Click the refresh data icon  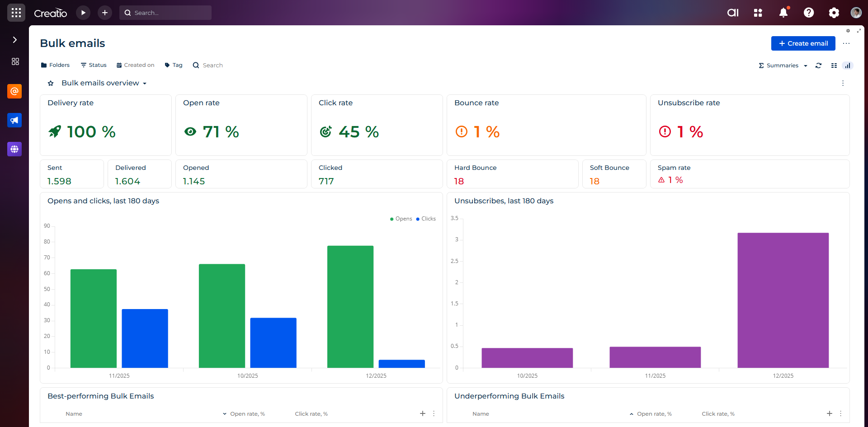point(818,66)
